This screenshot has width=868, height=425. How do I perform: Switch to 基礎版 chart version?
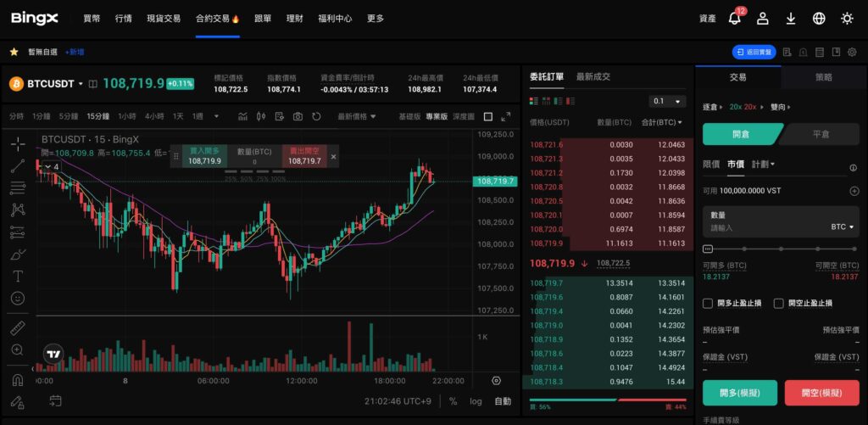pos(409,116)
